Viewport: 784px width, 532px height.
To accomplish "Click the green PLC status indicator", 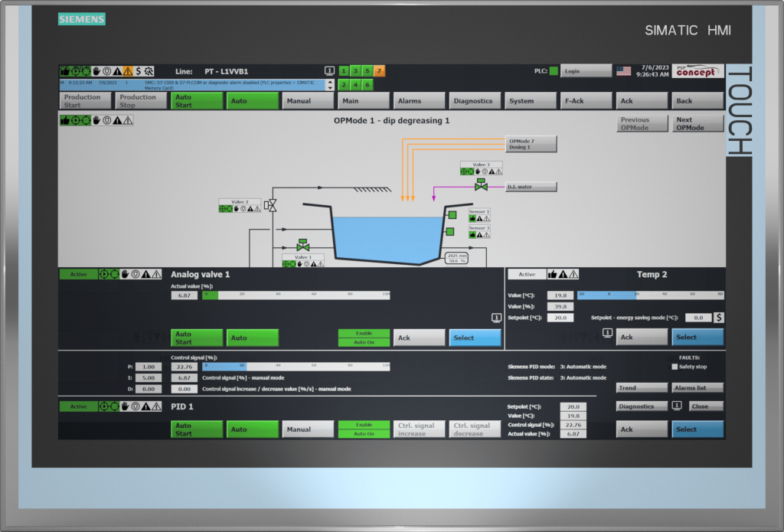I will [554, 71].
